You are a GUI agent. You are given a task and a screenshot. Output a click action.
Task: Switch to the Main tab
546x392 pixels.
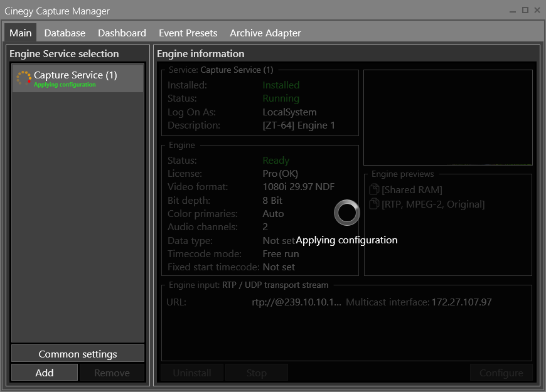(21, 33)
